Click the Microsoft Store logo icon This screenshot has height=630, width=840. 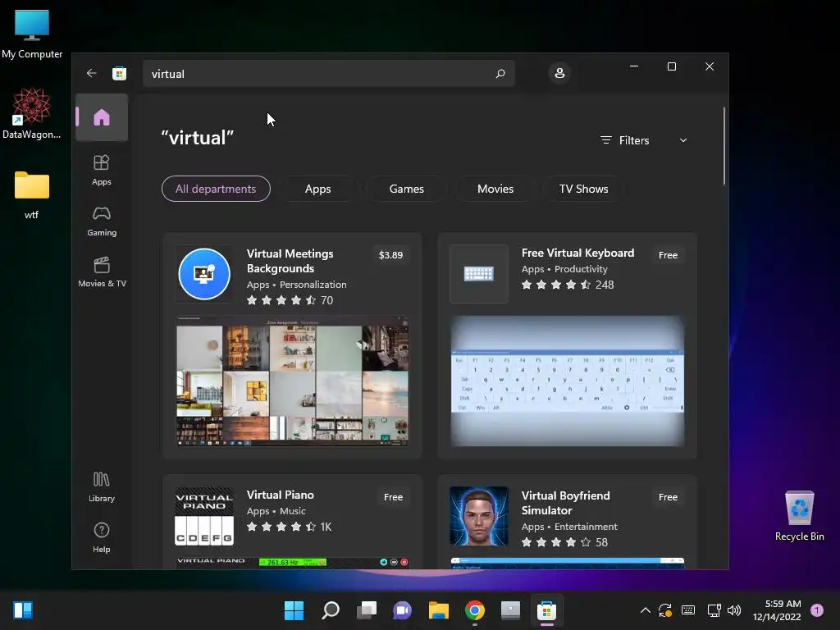[x=119, y=73]
